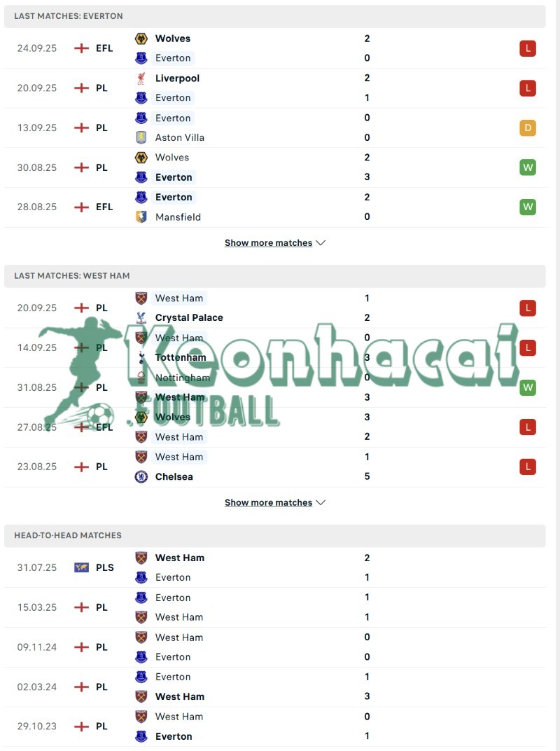Expand the chevron under West Ham's last matches
The width and height of the screenshot is (560, 751).
pyautogui.click(x=321, y=502)
